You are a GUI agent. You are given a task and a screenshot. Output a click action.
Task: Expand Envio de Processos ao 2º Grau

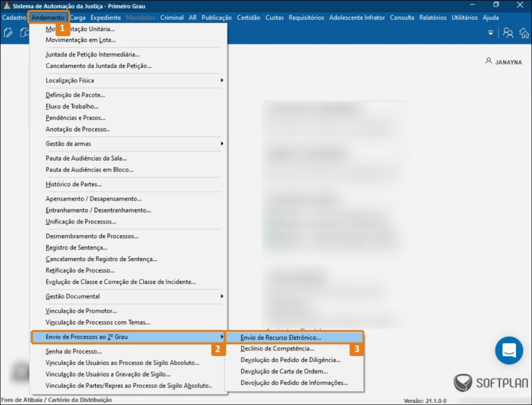(128, 337)
